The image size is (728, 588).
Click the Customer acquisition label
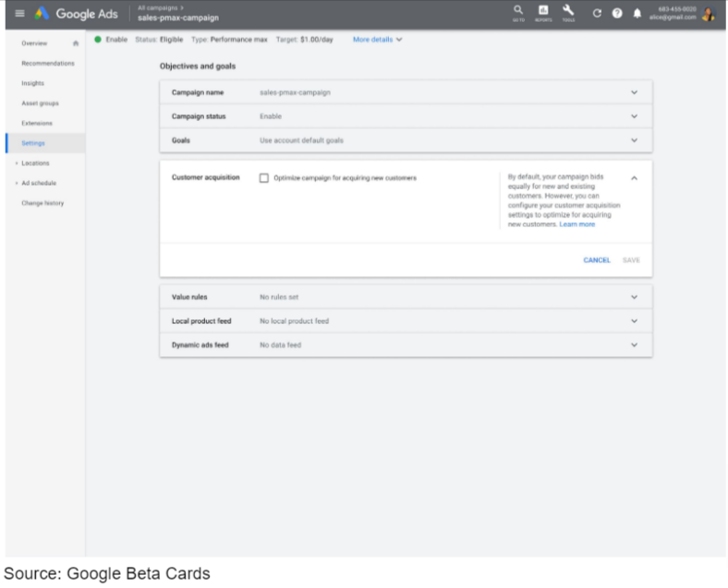206,177
